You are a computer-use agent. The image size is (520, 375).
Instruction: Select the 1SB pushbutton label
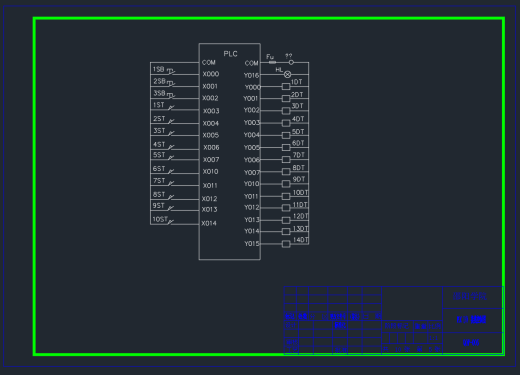pyautogui.click(x=159, y=69)
